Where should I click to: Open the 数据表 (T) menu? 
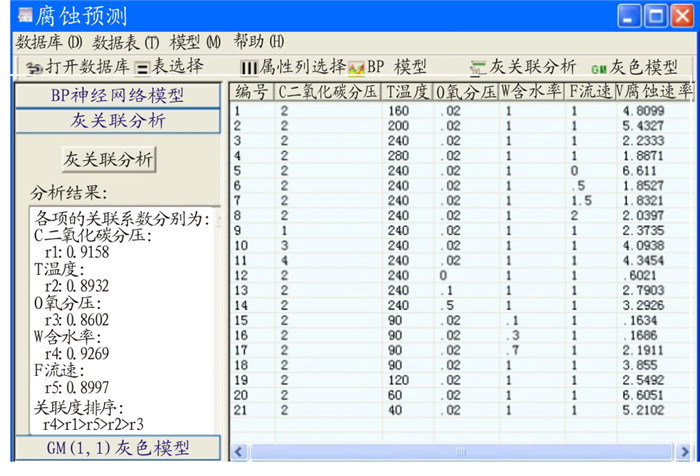click(126, 43)
